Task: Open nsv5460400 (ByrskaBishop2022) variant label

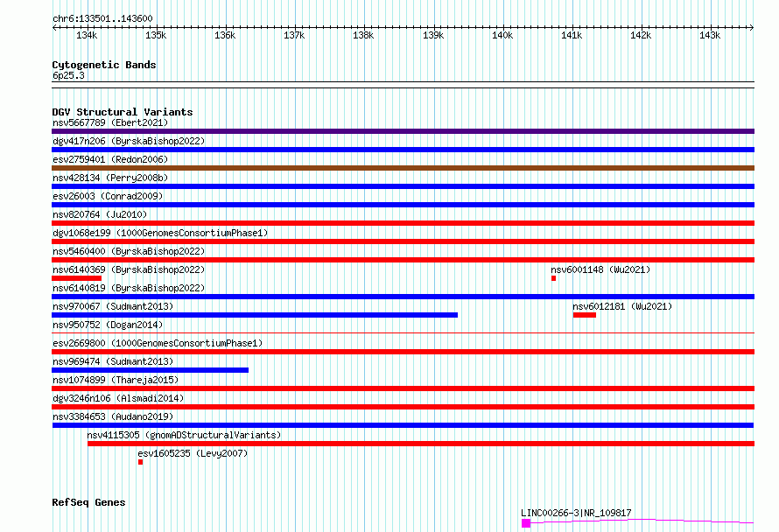Action: 129,251
